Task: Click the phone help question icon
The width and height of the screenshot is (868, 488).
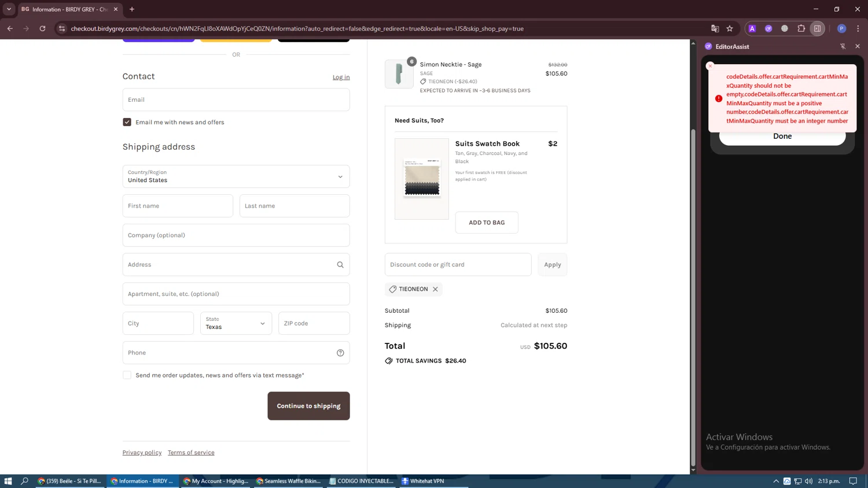Action: pyautogui.click(x=340, y=353)
